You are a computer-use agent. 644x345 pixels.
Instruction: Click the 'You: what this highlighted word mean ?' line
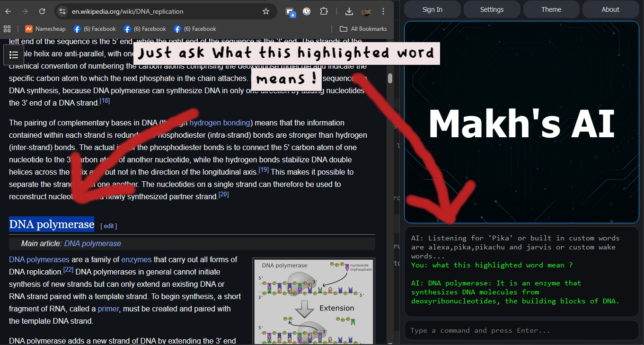click(x=492, y=265)
